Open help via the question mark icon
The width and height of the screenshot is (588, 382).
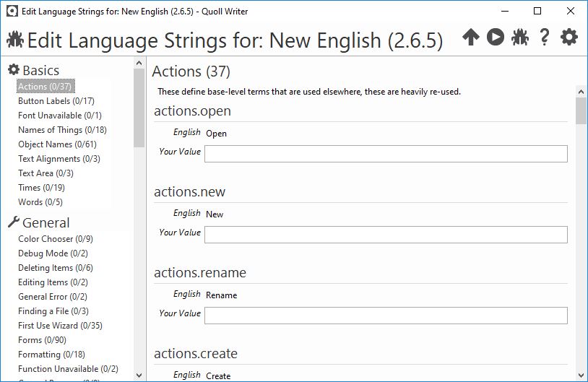point(545,37)
